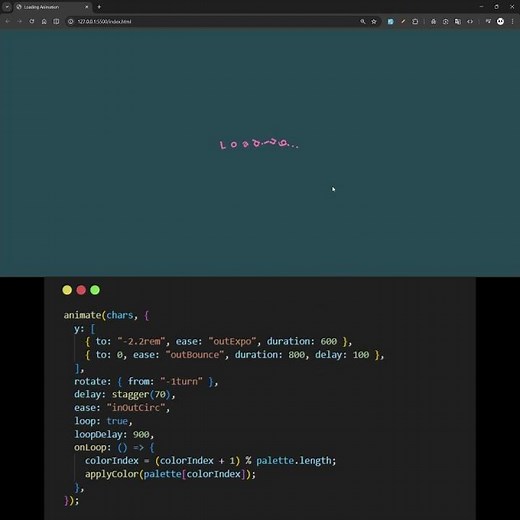The height and width of the screenshot is (520, 520).
Task: Close the Loading Animation tab
Action: [87, 7]
